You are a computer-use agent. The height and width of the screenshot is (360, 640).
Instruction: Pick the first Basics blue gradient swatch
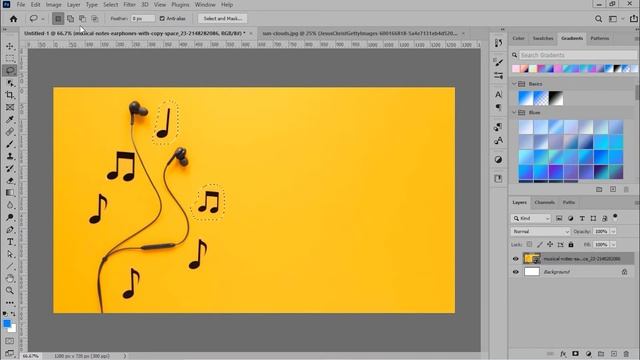(x=526, y=98)
